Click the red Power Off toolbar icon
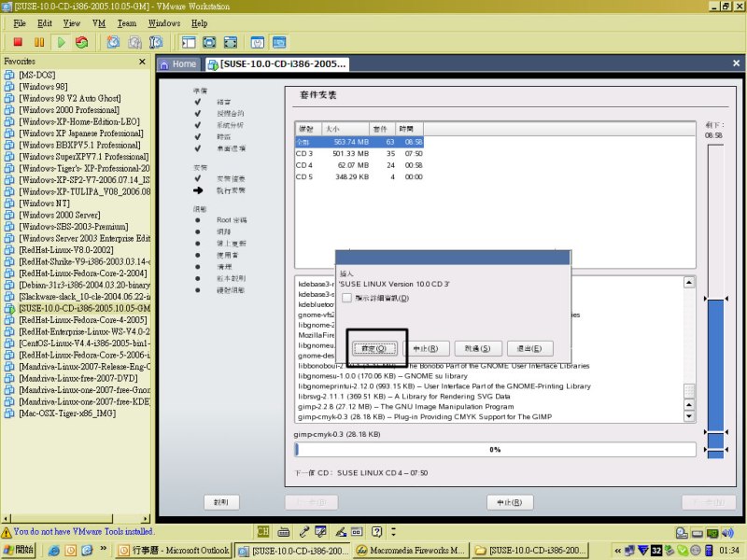This screenshot has height=560, width=747. (18, 42)
